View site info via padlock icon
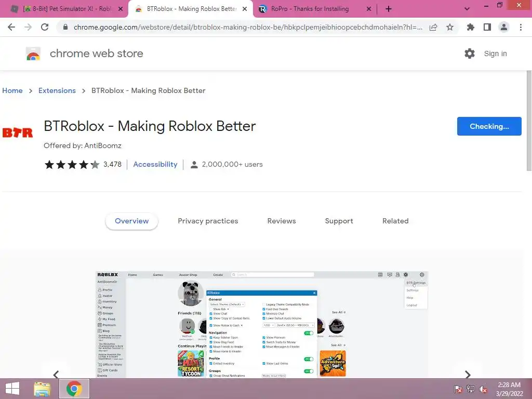This screenshot has width=532, height=399. coord(65,27)
